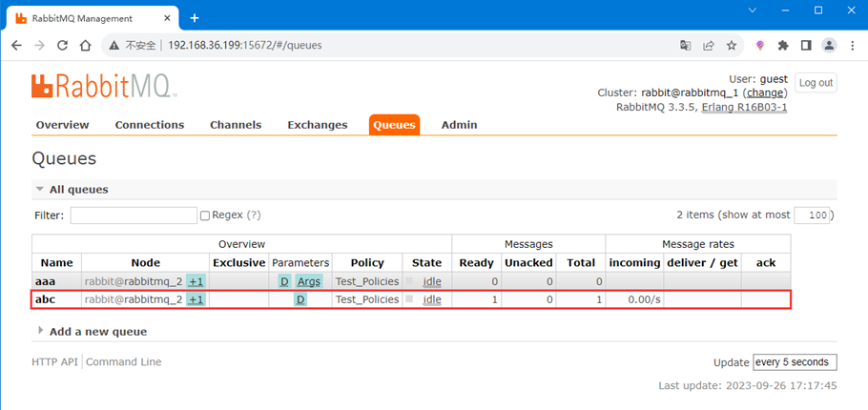Click the change cluster name link
The width and height of the screenshot is (868, 410).
(x=765, y=92)
